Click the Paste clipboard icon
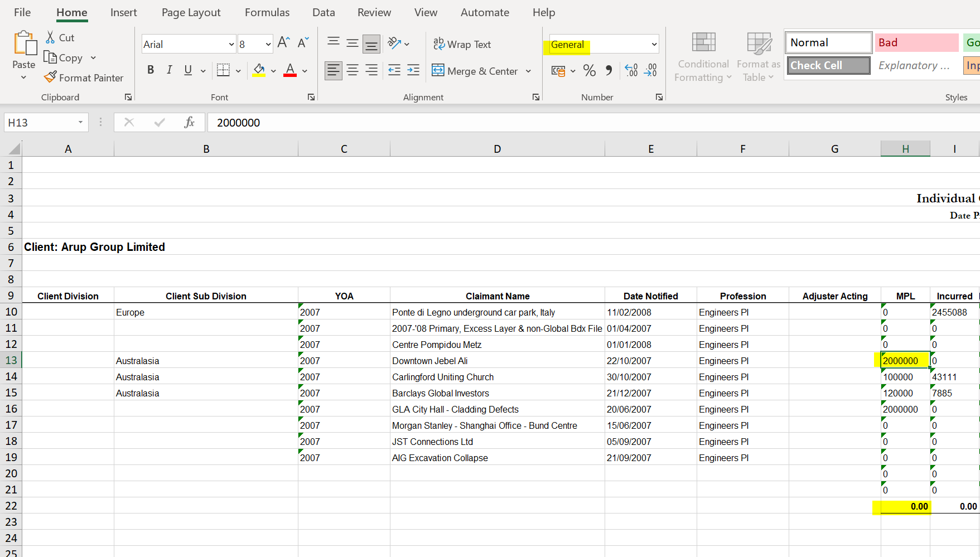Viewport: 980px width, 557px height. click(25, 43)
